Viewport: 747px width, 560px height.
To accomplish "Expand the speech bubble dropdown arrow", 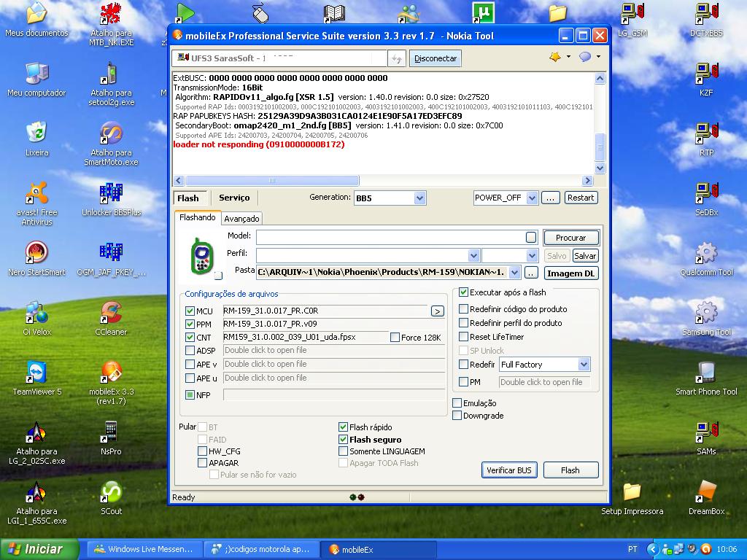I will point(598,57).
